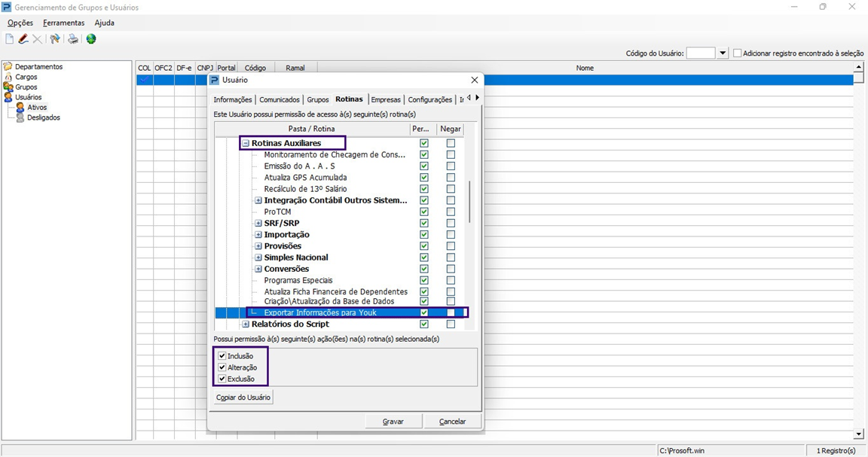Switch to the Empresas tab

point(386,99)
